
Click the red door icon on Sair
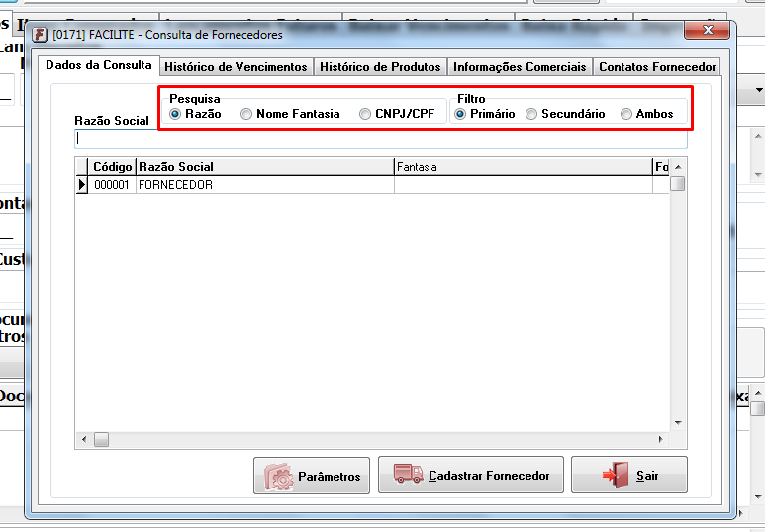coord(615,476)
